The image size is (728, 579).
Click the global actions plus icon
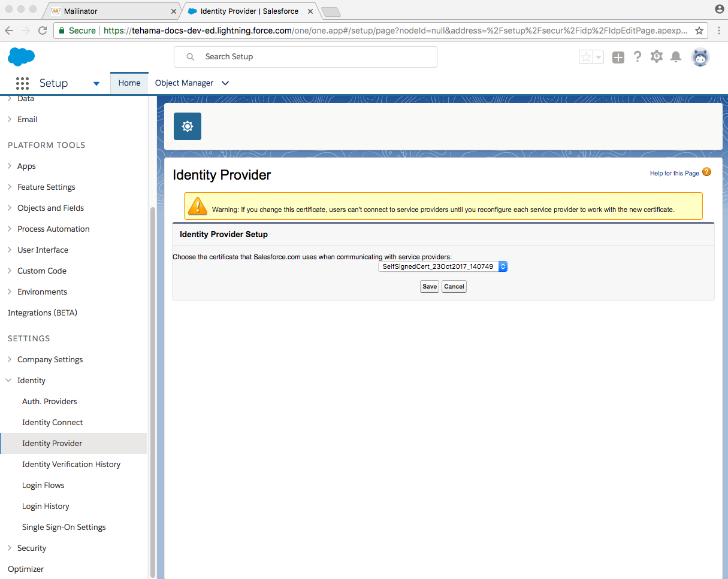tap(618, 57)
